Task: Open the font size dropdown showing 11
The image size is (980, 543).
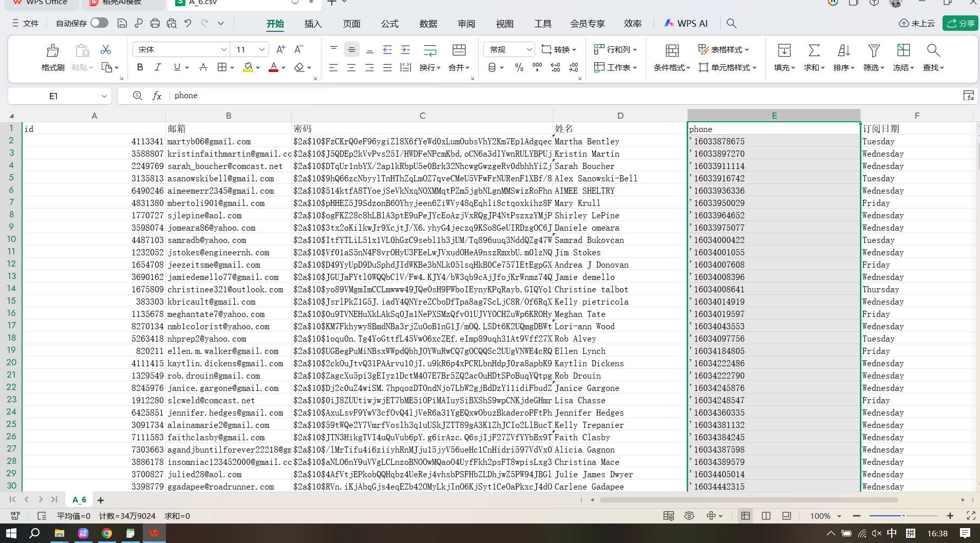Action: click(262, 49)
